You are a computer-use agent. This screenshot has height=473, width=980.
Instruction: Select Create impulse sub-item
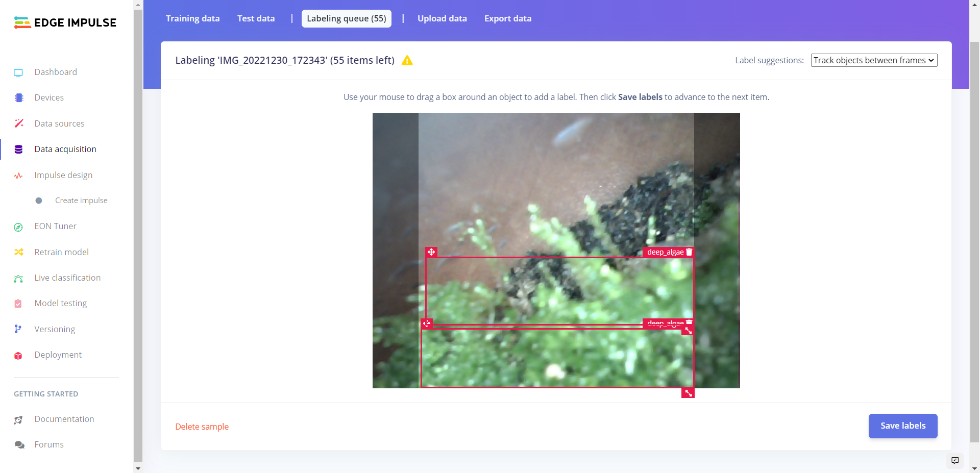(x=81, y=201)
